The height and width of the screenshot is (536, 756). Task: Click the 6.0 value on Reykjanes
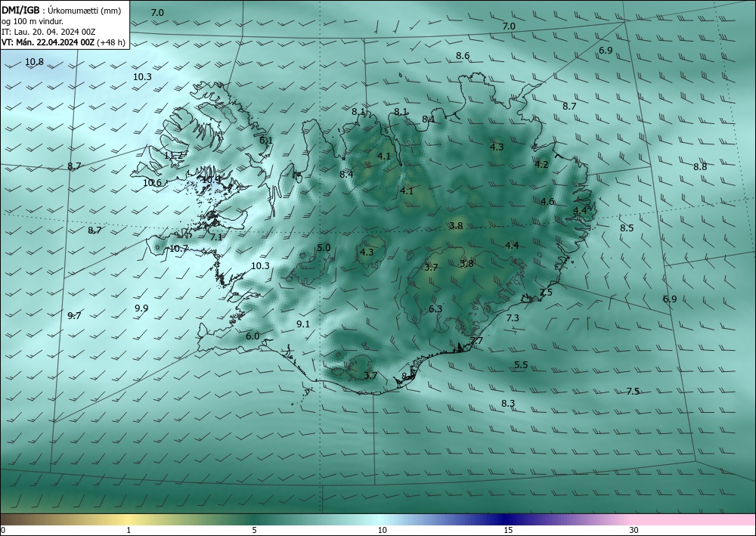coord(253,336)
